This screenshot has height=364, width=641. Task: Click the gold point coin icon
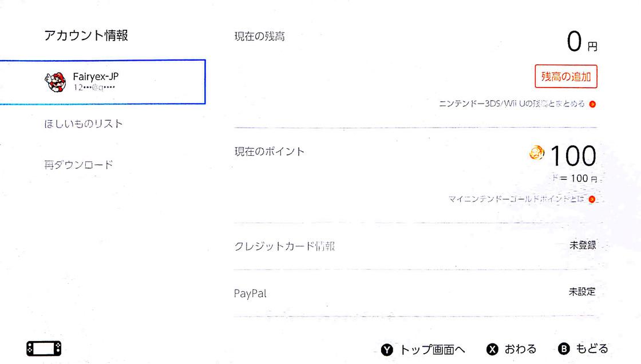(537, 153)
